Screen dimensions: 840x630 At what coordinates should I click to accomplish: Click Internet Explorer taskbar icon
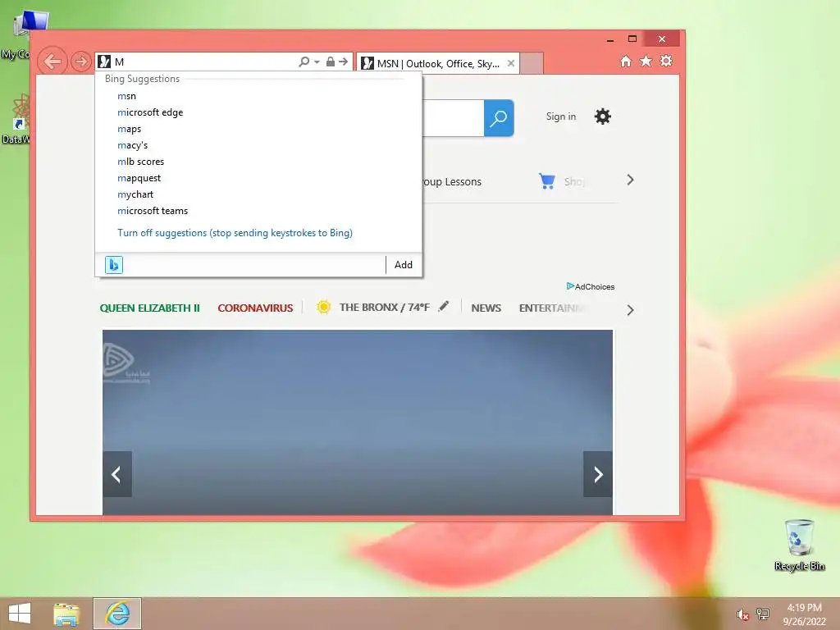pyautogui.click(x=117, y=614)
